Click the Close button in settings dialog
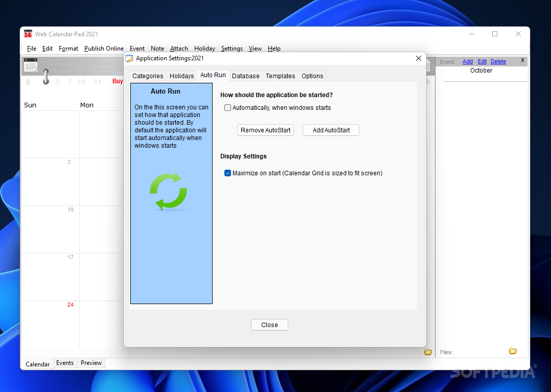 click(269, 325)
